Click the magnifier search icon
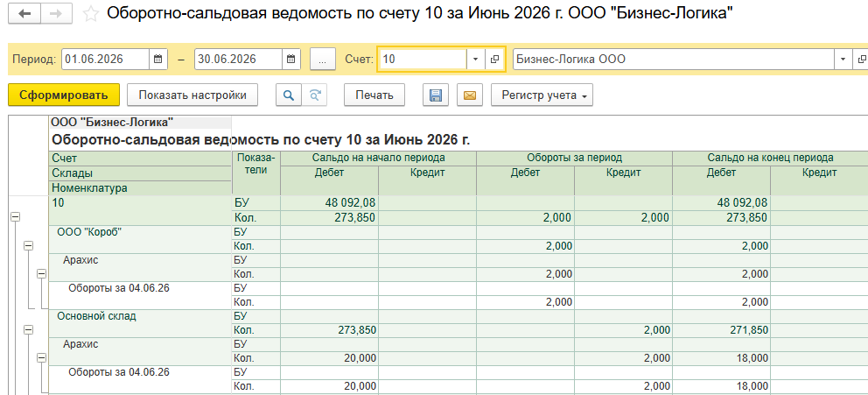Image resolution: width=868 pixels, height=395 pixels. tap(289, 95)
